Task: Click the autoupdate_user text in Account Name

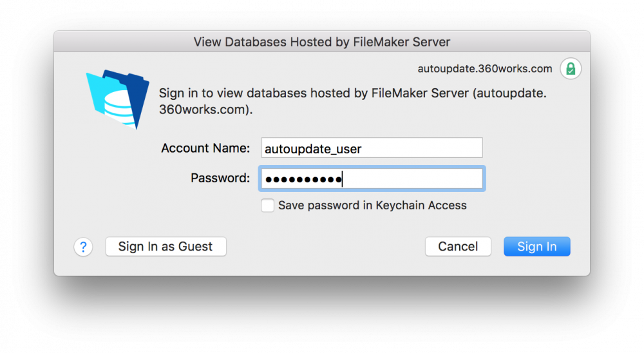Action: (x=313, y=149)
